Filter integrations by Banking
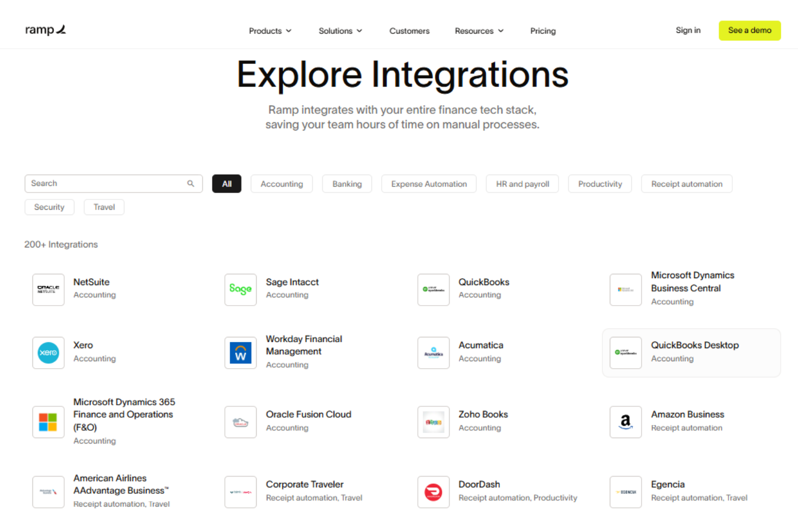Screen dimensions: 798x532 347,184
